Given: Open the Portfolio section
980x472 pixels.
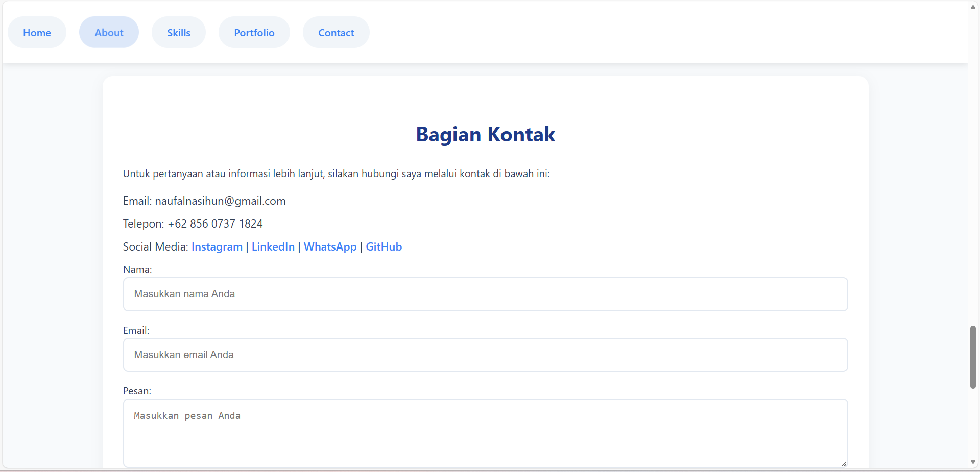Looking at the screenshot, I should point(254,32).
